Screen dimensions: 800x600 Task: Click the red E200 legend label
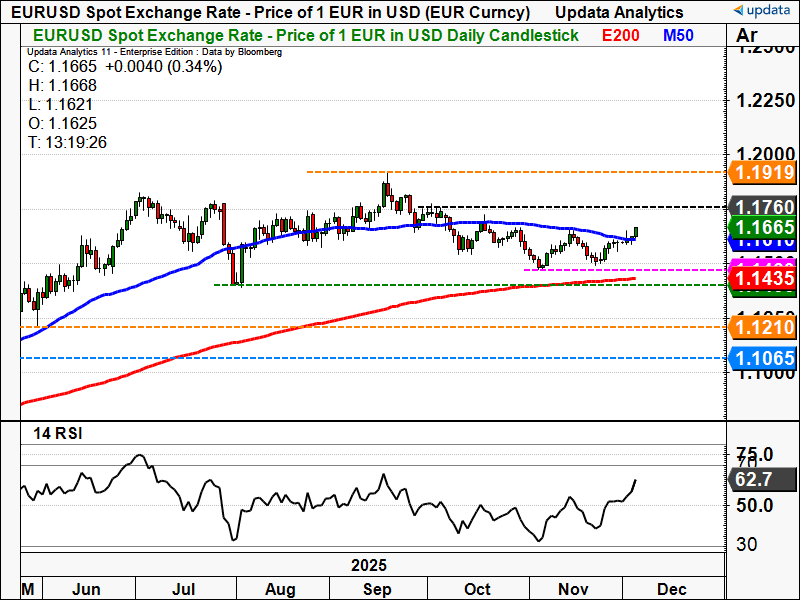622,35
